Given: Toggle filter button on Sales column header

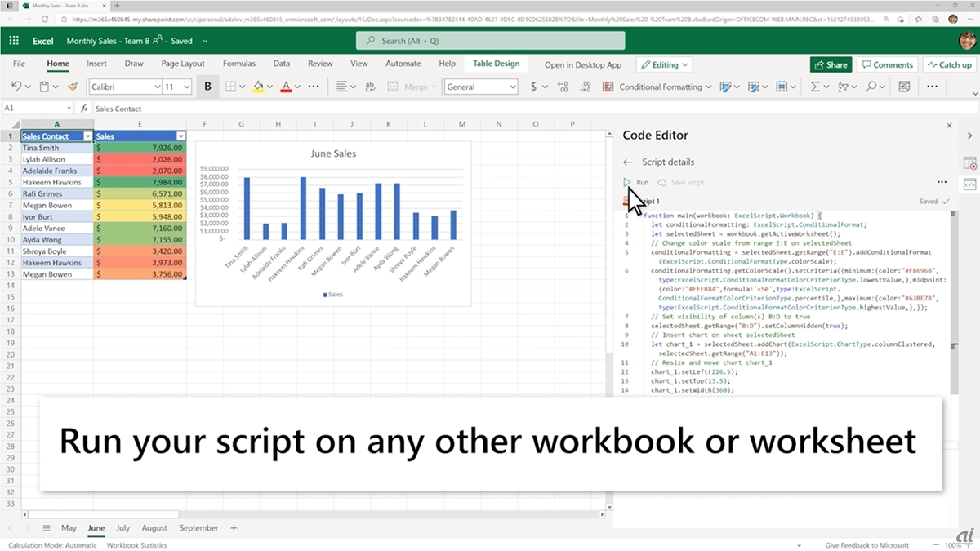Looking at the screenshot, I should point(181,136).
